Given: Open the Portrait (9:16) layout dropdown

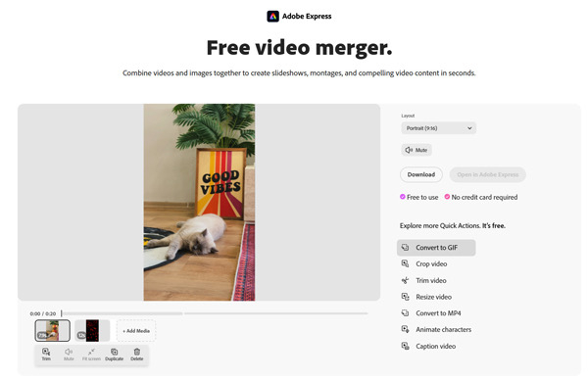Looking at the screenshot, I should click(x=438, y=128).
